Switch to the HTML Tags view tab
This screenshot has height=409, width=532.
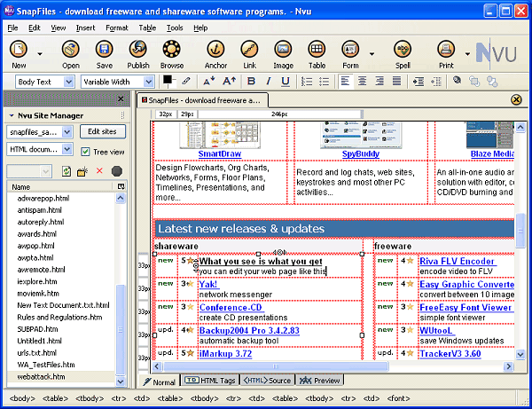(210, 381)
